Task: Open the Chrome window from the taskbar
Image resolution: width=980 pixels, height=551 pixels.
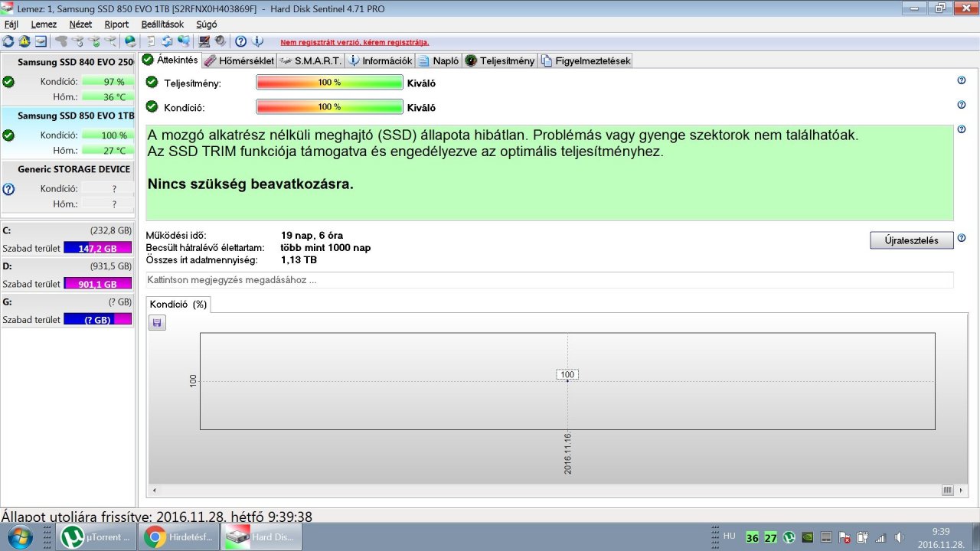Action: click(180, 537)
